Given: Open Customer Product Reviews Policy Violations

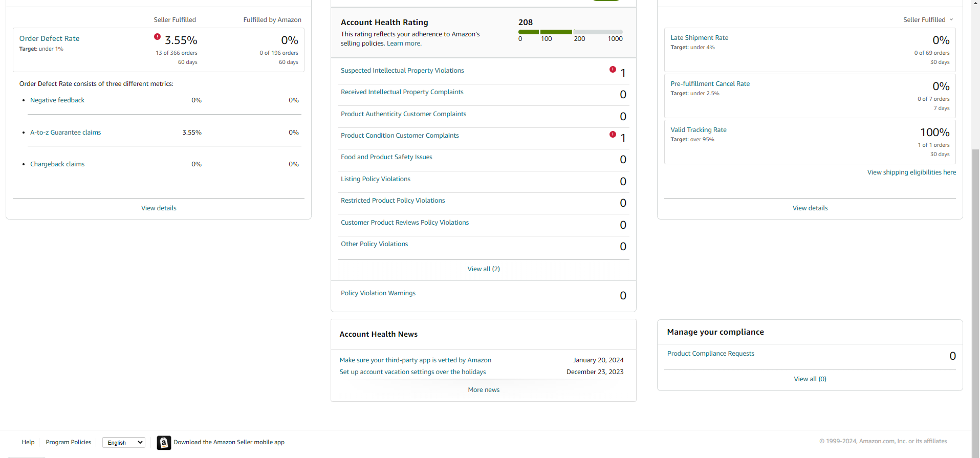Looking at the screenshot, I should (405, 223).
